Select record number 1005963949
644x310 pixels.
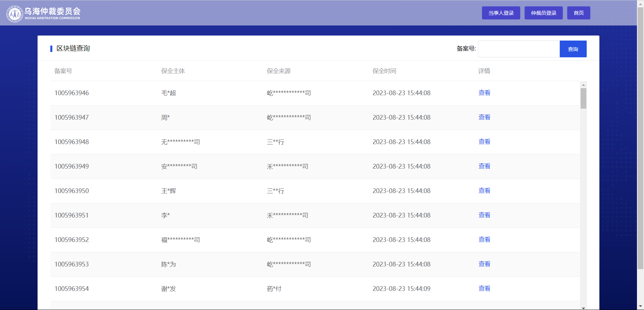click(72, 166)
